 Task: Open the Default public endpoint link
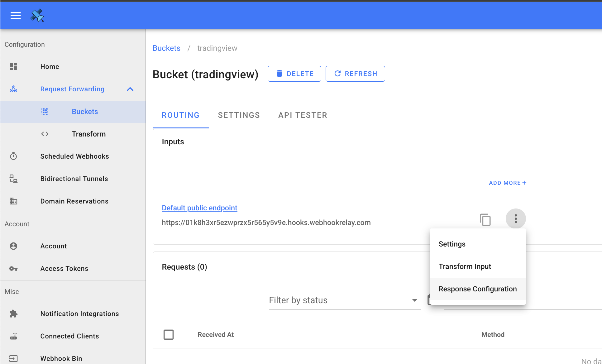[199, 208]
